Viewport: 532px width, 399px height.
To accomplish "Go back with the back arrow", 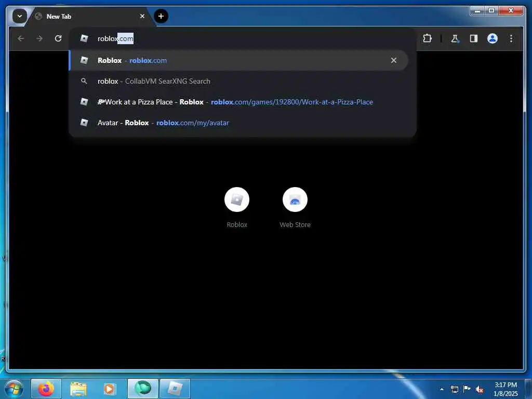I will (21, 38).
